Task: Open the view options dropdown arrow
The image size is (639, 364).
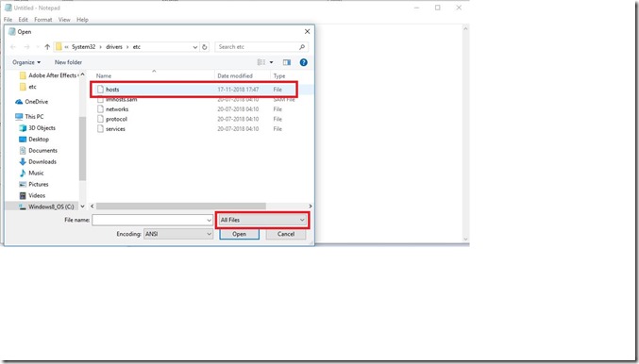Action: (x=272, y=62)
